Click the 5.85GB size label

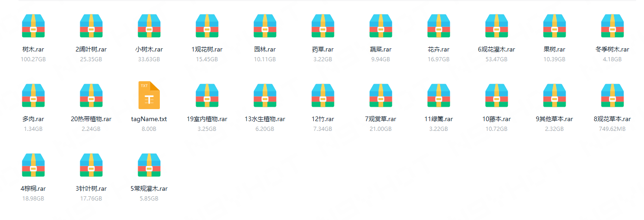pyautogui.click(x=149, y=199)
